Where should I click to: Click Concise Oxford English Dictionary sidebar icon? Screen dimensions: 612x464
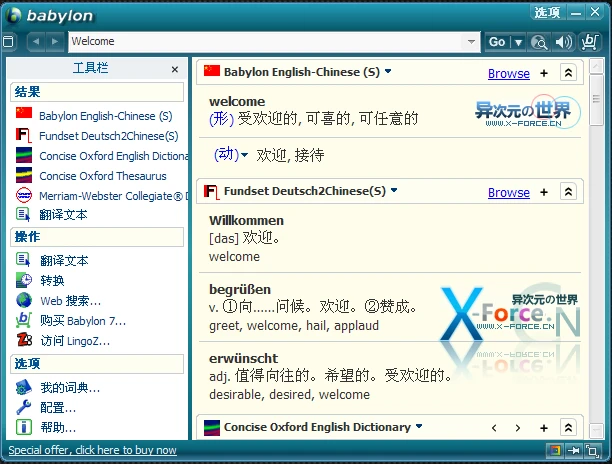(24, 155)
